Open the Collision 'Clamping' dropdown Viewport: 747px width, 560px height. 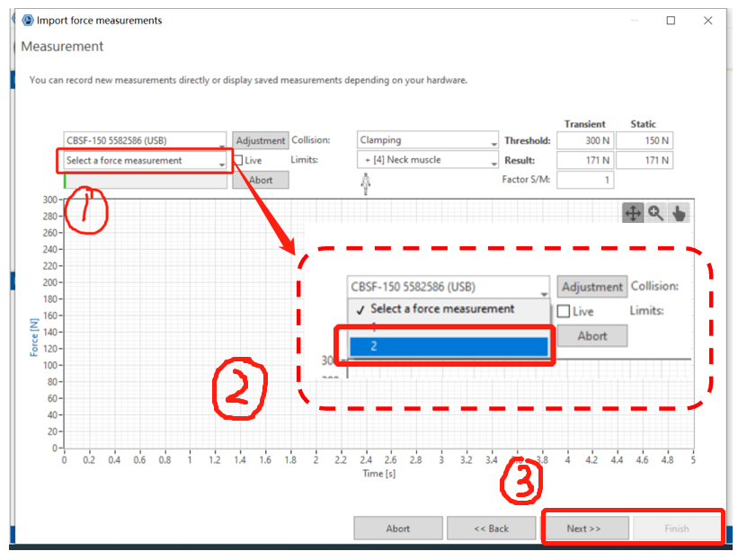coord(427,141)
